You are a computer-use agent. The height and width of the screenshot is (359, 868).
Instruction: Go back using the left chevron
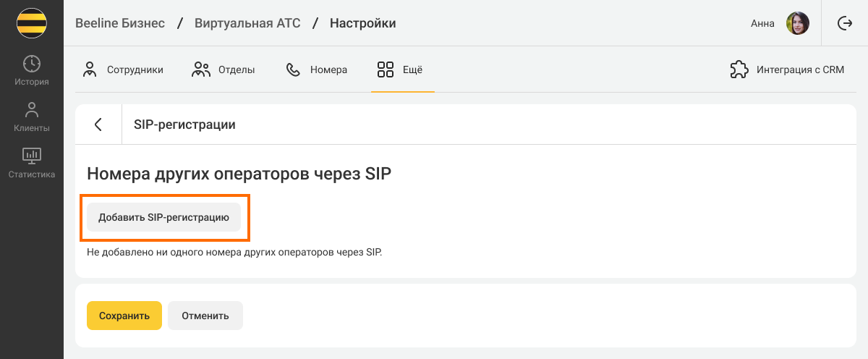[x=98, y=124]
